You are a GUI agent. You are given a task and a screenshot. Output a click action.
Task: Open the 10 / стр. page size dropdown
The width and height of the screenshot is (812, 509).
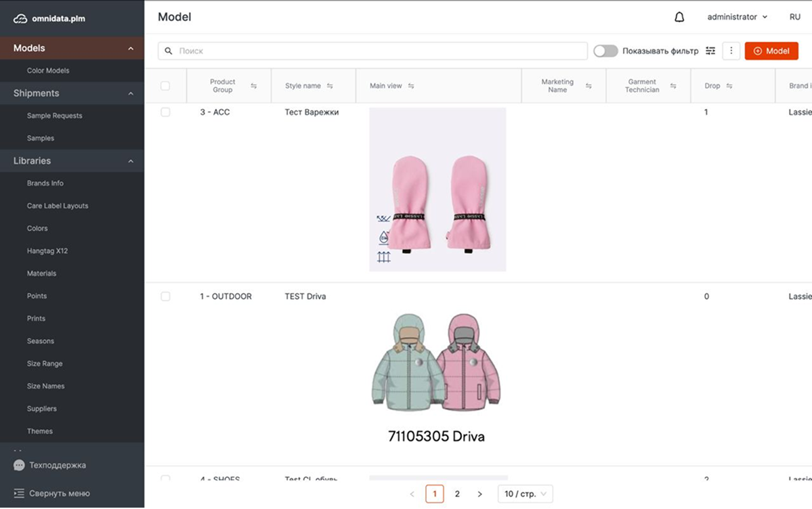click(525, 494)
